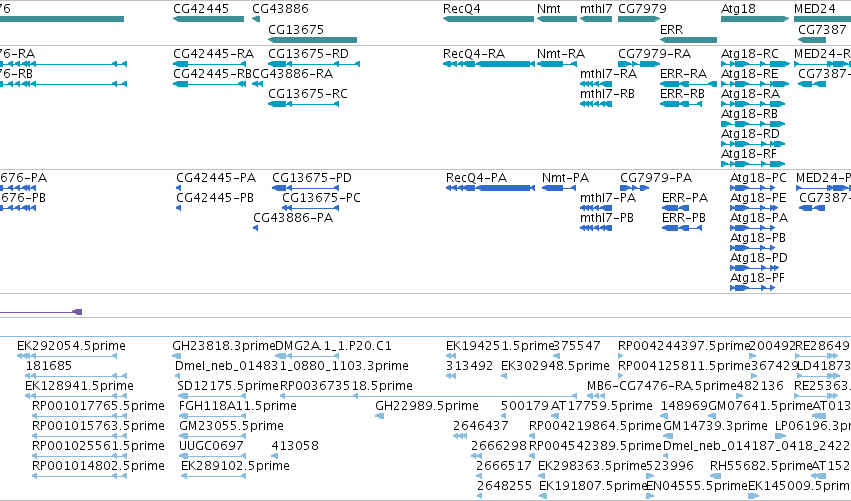Select the ERR-RB transcript
The image size is (851, 501).
coord(681,104)
